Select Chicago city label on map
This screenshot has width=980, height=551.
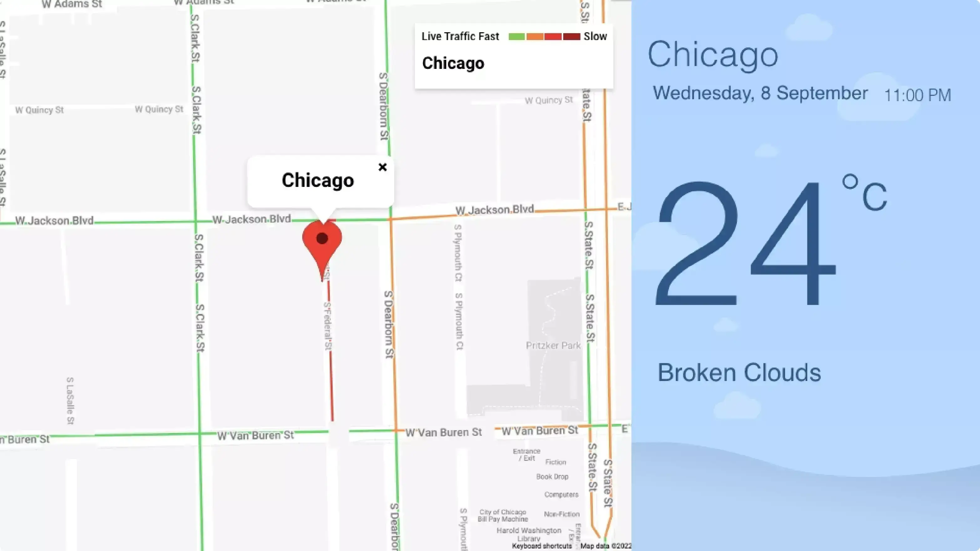[317, 180]
